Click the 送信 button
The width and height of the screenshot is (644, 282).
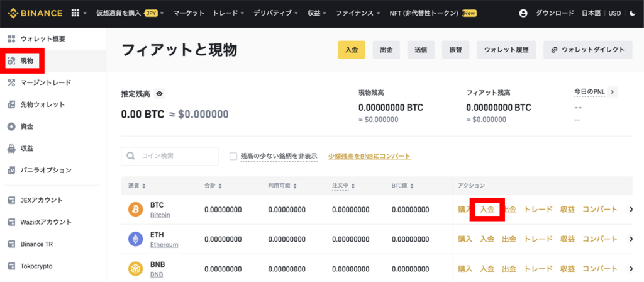coord(421,50)
